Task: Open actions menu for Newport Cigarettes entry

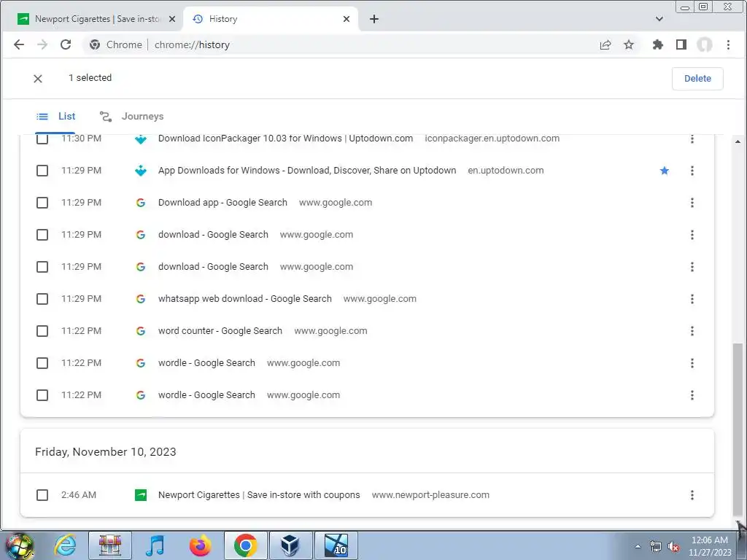Action: 692,495
